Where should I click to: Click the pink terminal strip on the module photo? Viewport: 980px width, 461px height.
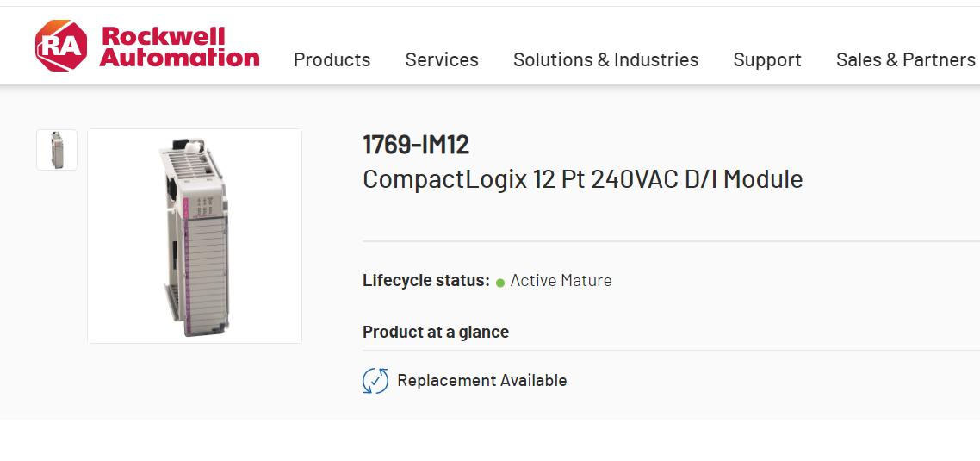[x=189, y=259]
